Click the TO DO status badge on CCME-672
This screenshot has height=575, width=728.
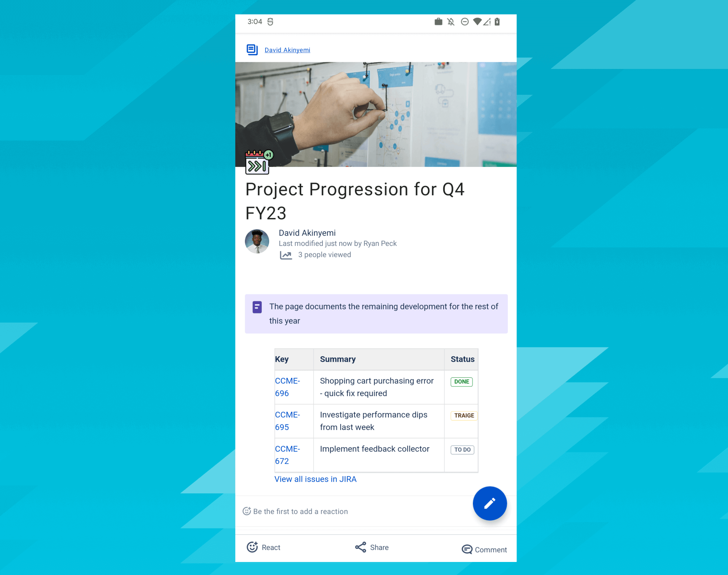[462, 448]
